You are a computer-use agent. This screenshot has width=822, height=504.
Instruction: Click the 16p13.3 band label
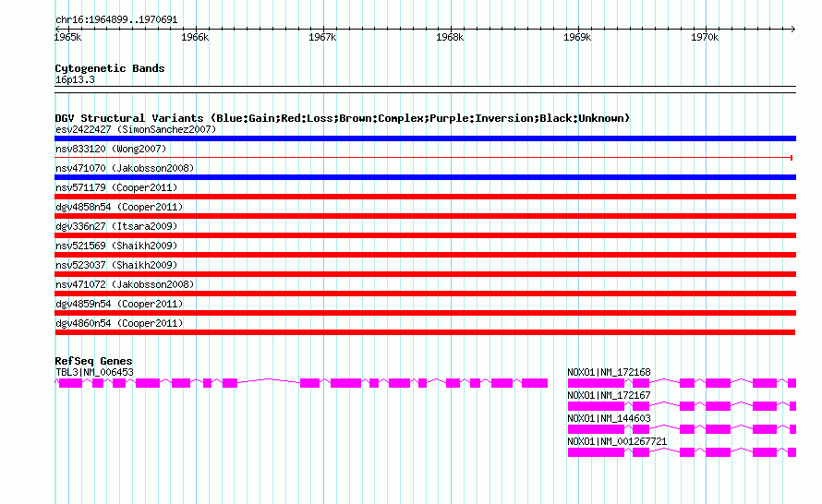(75, 79)
